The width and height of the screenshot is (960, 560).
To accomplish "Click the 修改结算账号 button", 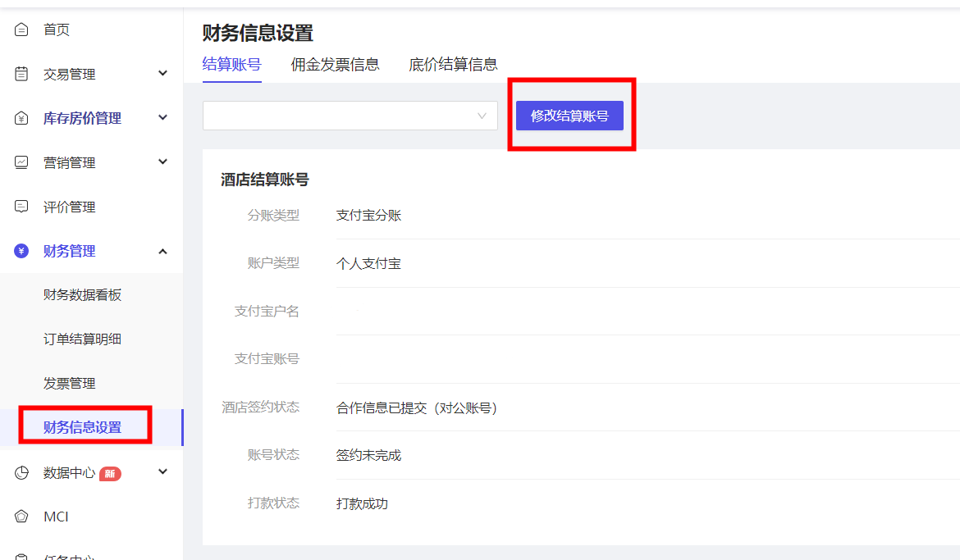I will point(569,116).
